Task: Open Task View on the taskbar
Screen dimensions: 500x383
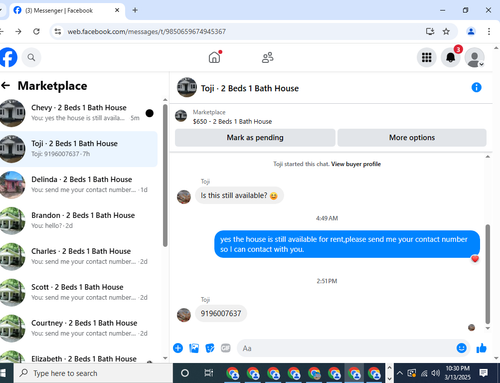Action: 209,373
